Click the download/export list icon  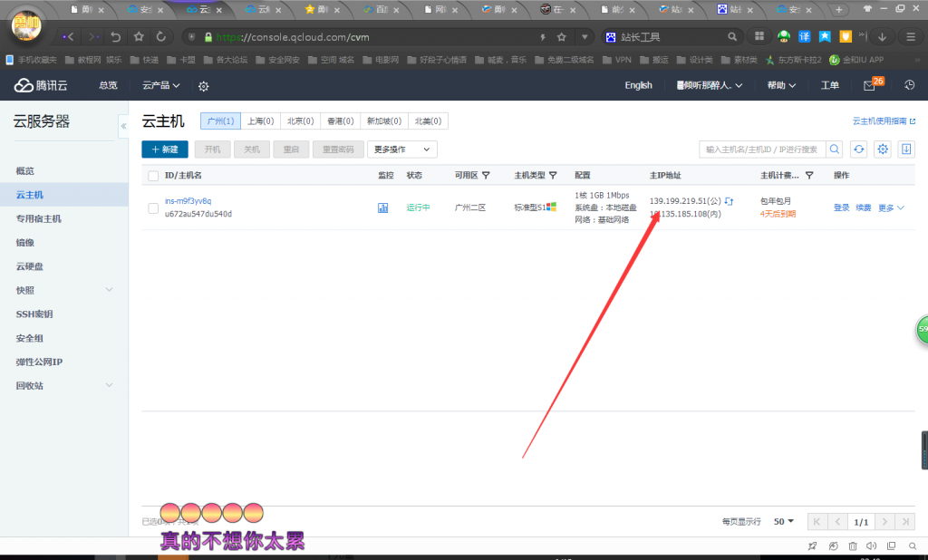tap(906, 150)
